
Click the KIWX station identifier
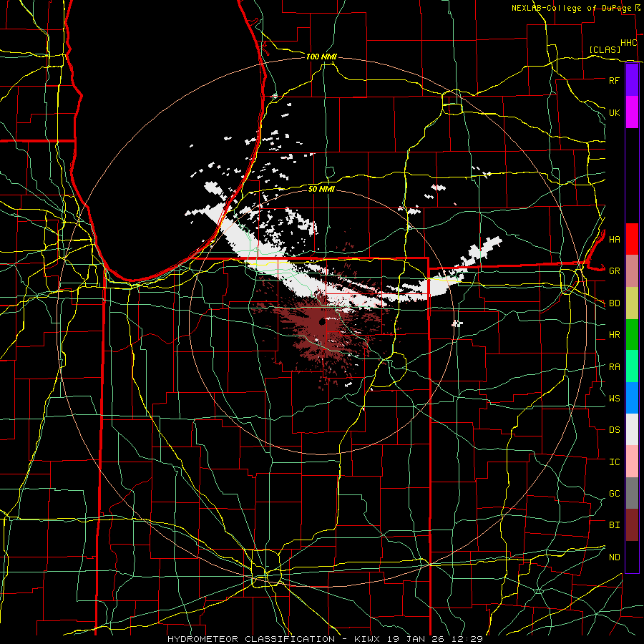point(367,639)
